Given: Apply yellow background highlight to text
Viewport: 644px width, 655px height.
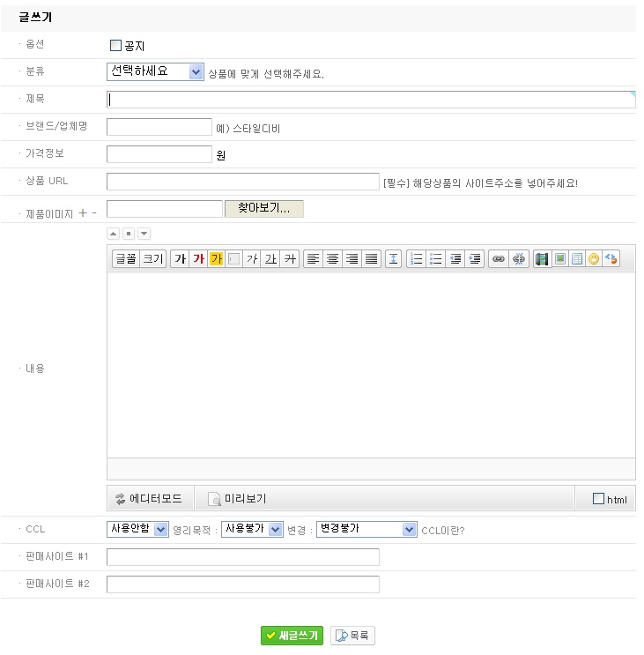Looking at the screenshot, I should tap(216, 259).
